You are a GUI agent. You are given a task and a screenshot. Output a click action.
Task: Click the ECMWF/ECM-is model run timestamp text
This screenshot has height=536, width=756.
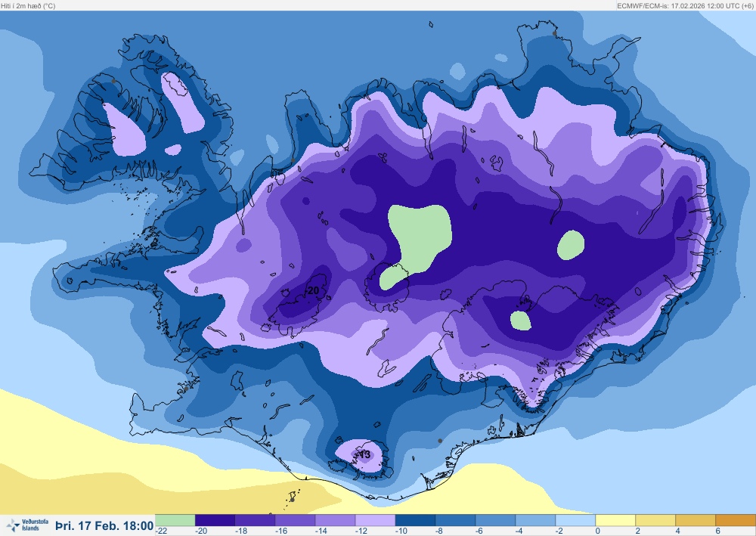tap(685, 6)
